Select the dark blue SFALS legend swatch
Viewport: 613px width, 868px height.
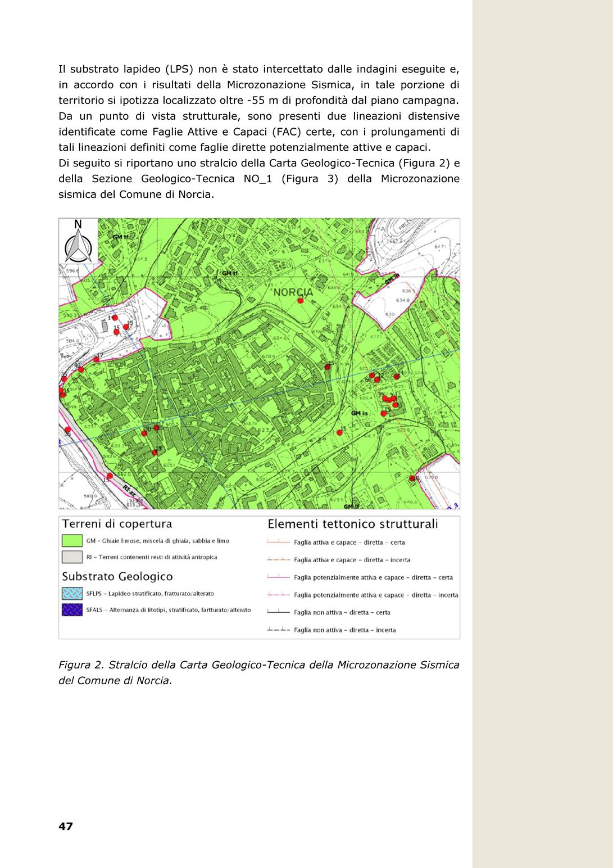click(x=72, y=610)
